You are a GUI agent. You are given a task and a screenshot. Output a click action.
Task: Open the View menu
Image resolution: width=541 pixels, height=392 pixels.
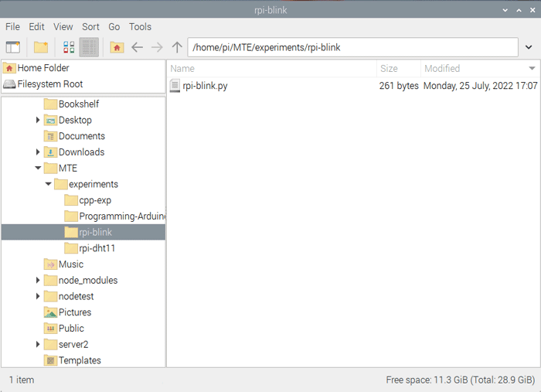[63, 27]
